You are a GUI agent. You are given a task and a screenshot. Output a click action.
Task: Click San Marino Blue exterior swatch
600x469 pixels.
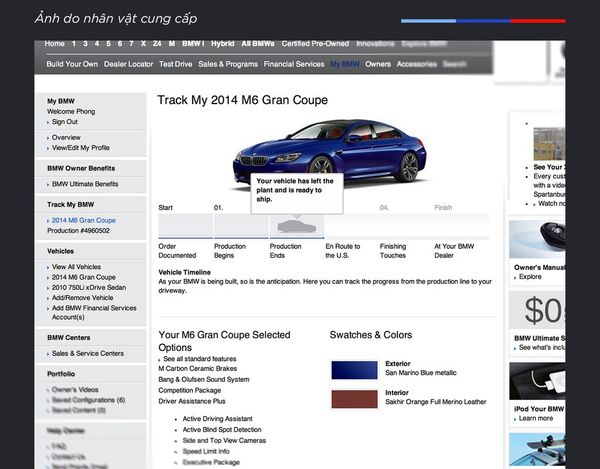(354, 370)
